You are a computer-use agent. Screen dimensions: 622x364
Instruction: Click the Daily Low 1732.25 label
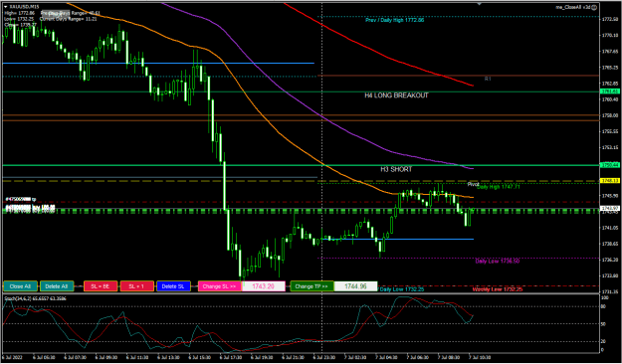click(402, 289)
